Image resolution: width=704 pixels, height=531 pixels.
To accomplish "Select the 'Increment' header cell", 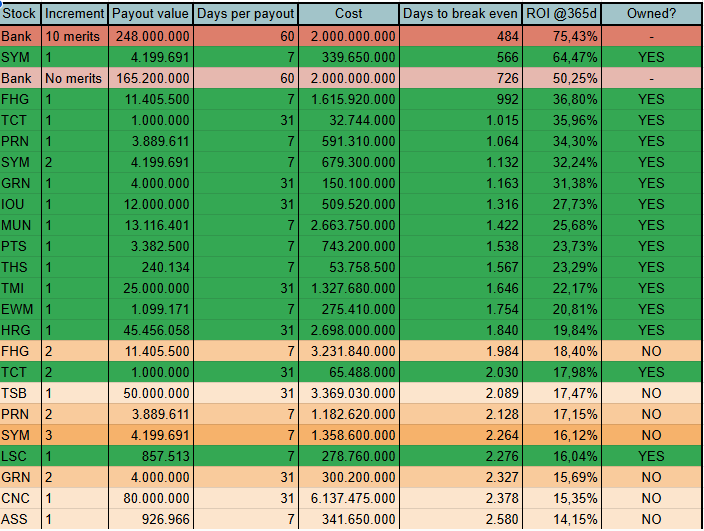I will [75, 13].
